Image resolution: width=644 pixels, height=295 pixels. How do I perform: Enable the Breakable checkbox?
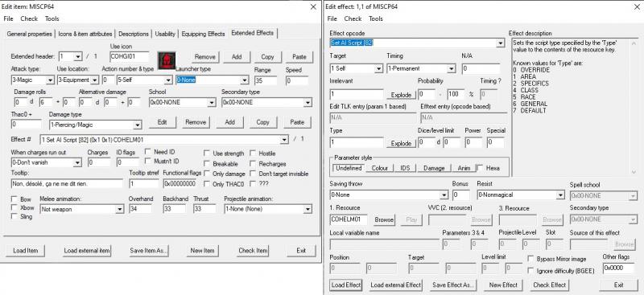[207, 164]
